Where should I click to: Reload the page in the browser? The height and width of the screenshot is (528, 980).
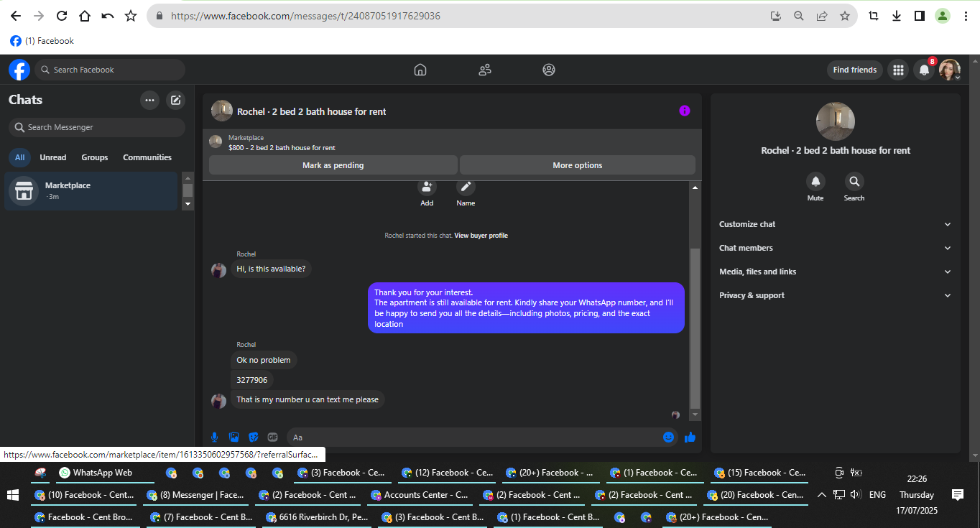[62, 16]
